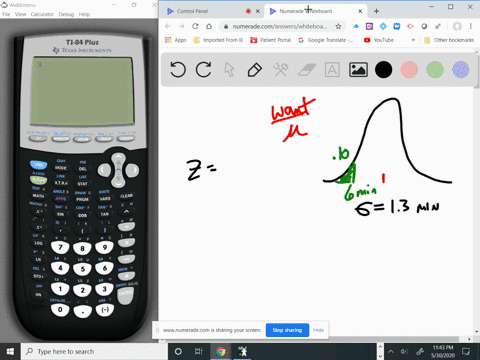Viewport: 480px width, 360px height.
Task: Bookmark this page with star icon
Action: 338,26
